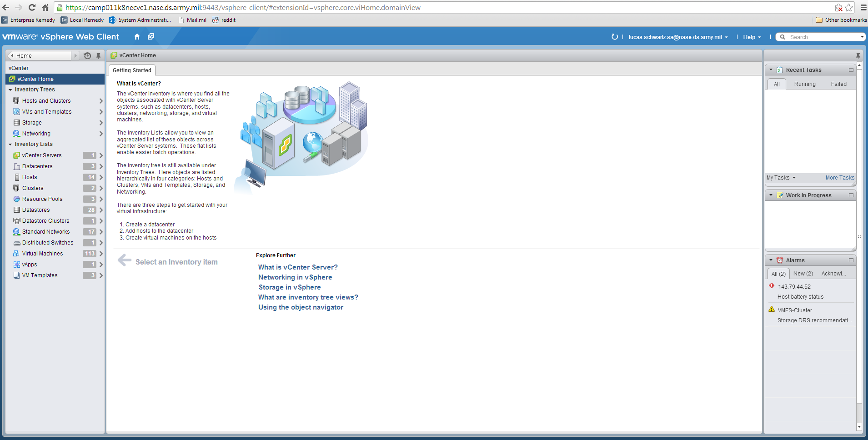The height and width of the screenshot is (440, 868).
Task: Switch to New (2) alarms tab
Action: (803, 274)
